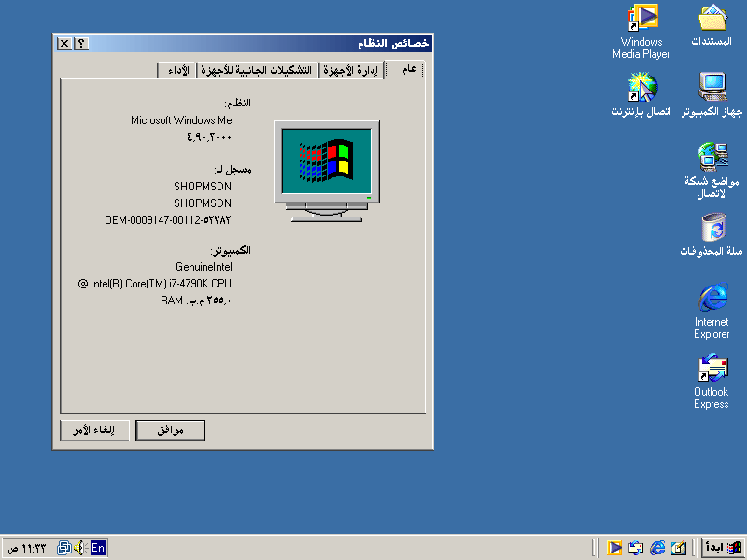
Task: Click the Show Desktop quick launch icon
Action: pos(679,548)
